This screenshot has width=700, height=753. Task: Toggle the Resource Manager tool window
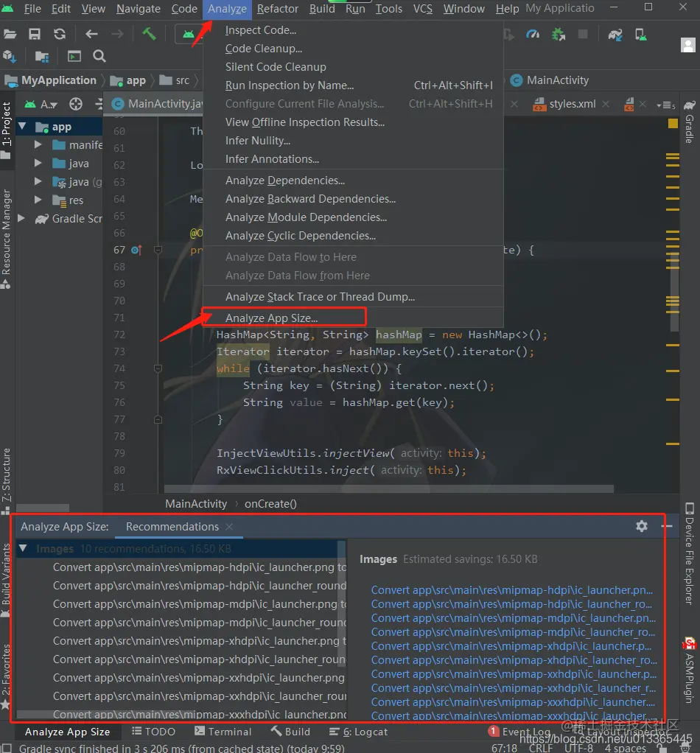tap(6, 239)
